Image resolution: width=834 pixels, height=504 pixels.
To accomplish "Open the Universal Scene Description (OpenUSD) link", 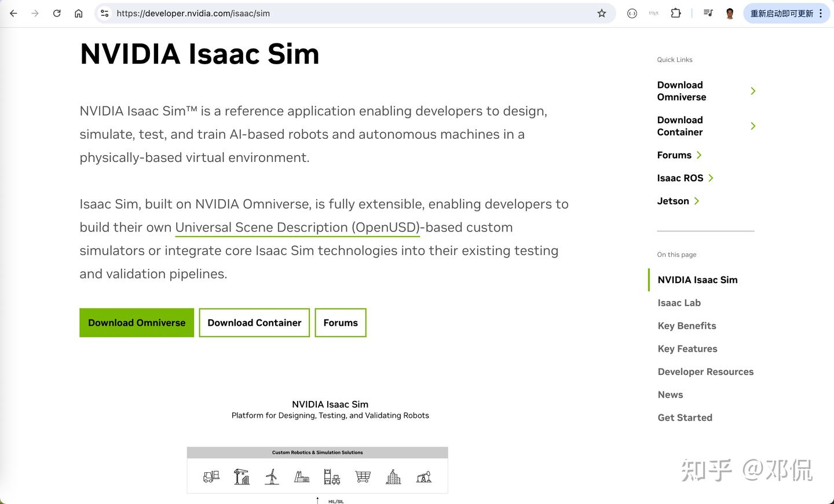I will pyautogui.click(x=297, y=227).
